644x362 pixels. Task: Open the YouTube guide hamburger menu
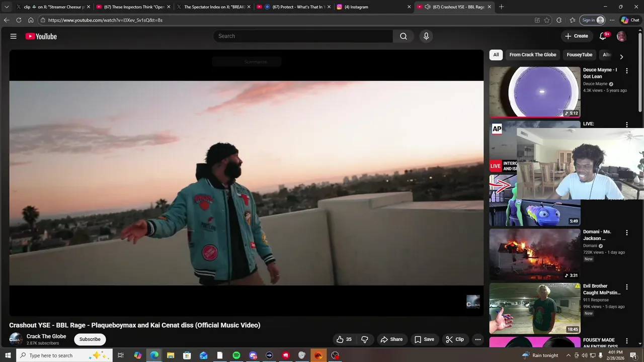point(14,36)
